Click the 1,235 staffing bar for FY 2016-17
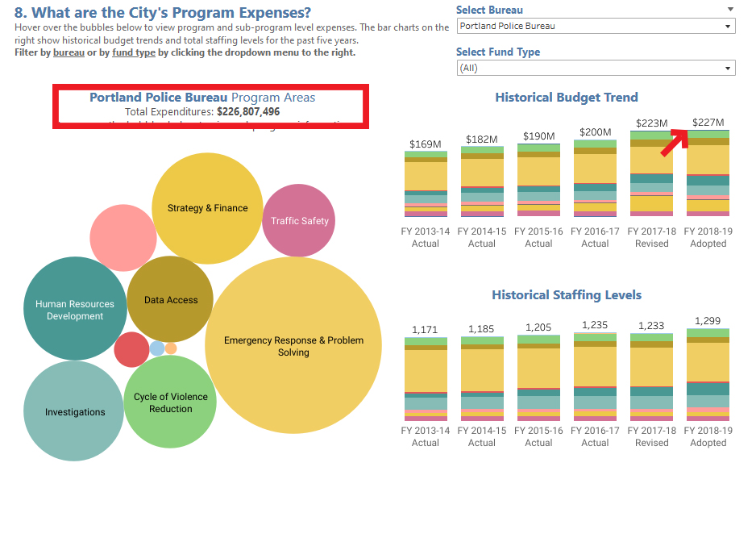The height and width of the screenshot is (542, 756). click(595, 377)
